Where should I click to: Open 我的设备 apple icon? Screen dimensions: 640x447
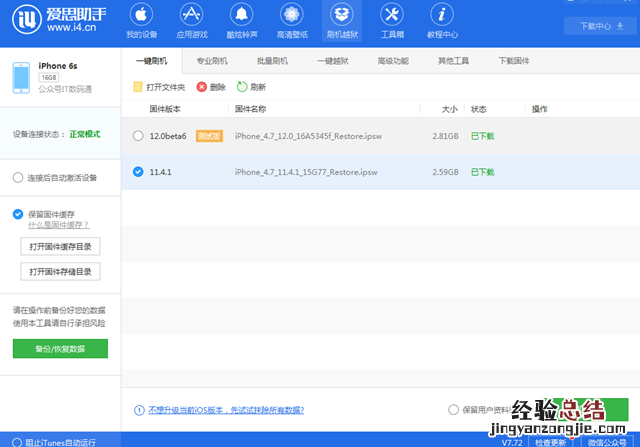click(141, 14)
